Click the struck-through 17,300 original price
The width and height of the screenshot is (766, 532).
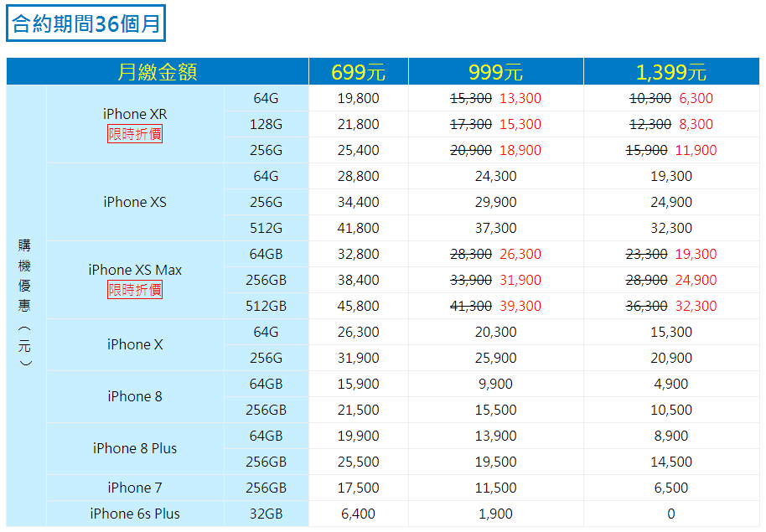[x=471, y=124]
